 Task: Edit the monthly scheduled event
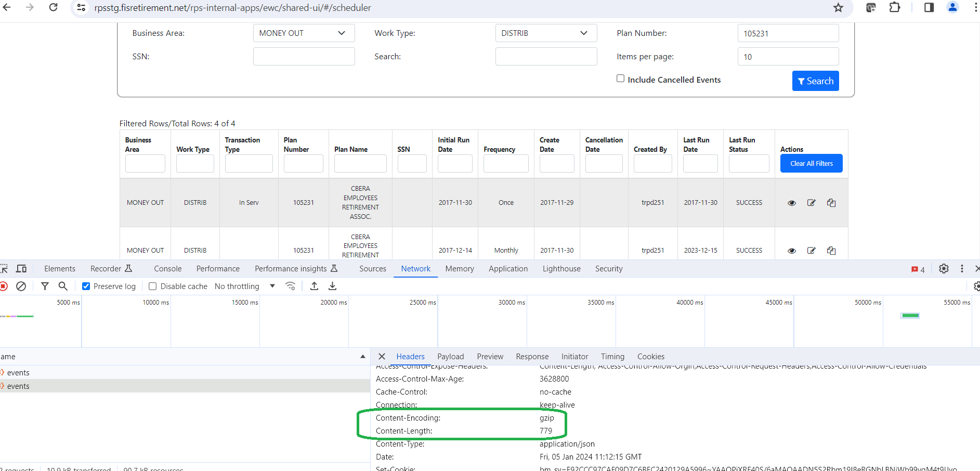pyautogui.click(x=811, y=250)
